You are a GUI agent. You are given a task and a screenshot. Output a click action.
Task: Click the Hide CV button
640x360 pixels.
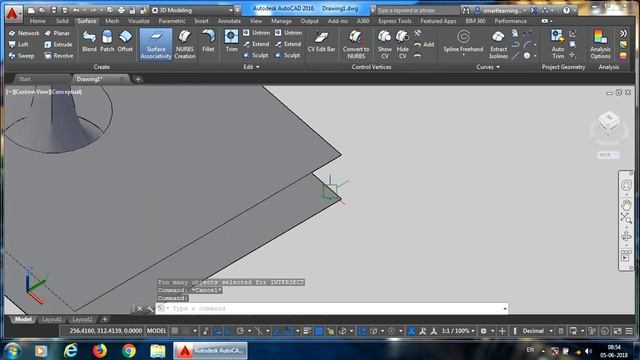[402, 44]
